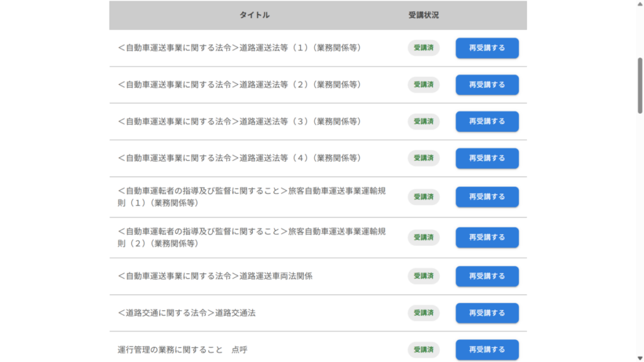Select title 旅客自動車運送事業運輸規則（2）
The width and height of the screenshot is (644, 362).
(x=252, y=237)
